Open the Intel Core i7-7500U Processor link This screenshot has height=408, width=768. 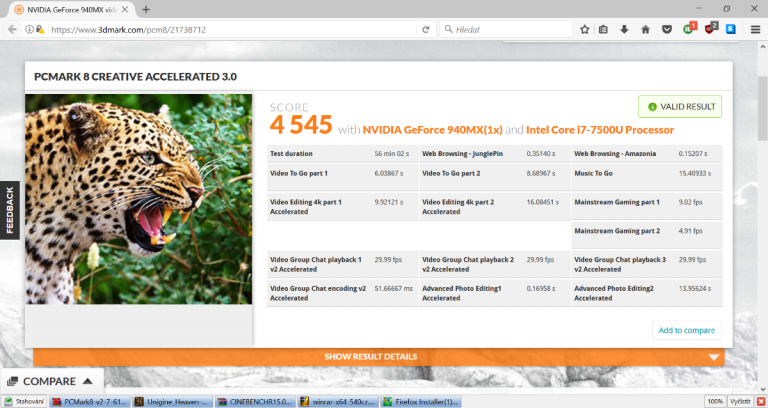(600, 130)
